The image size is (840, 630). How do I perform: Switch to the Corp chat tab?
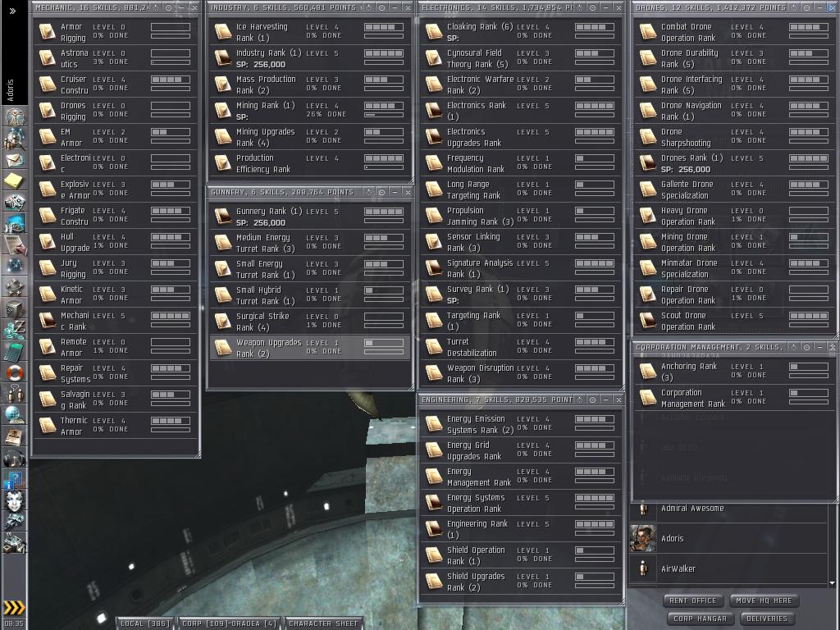click(230, 623)
